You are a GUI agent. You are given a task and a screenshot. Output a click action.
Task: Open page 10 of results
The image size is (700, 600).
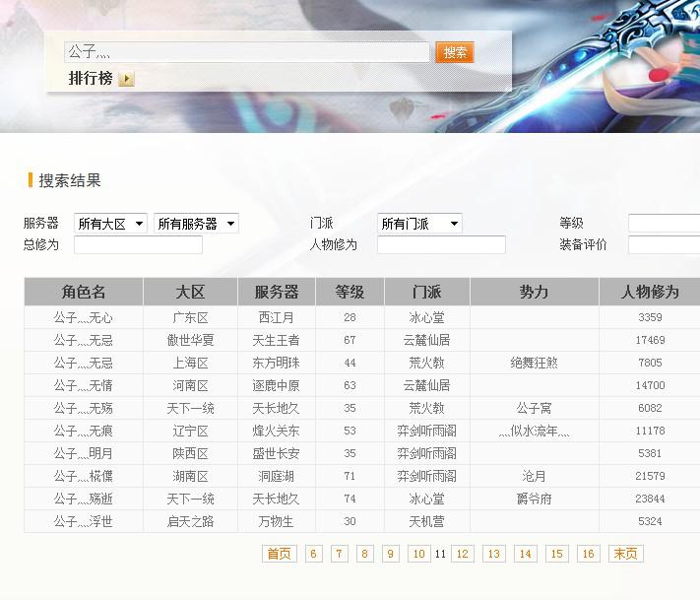coord(418,554)
